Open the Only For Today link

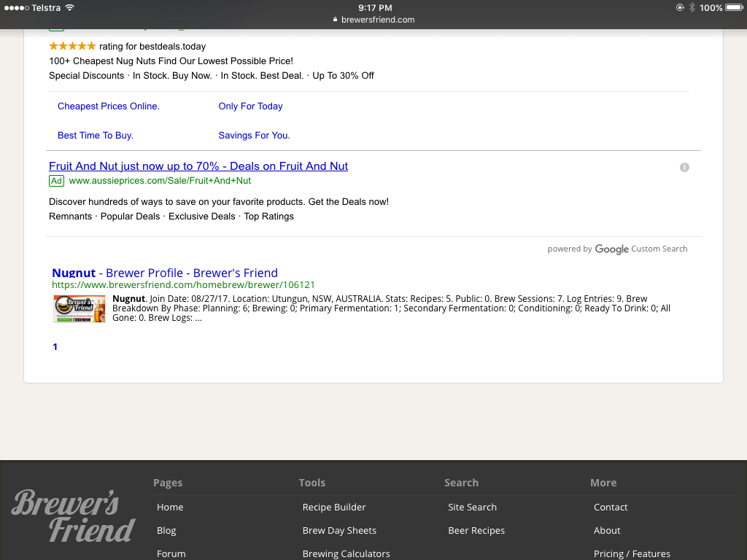251,106
